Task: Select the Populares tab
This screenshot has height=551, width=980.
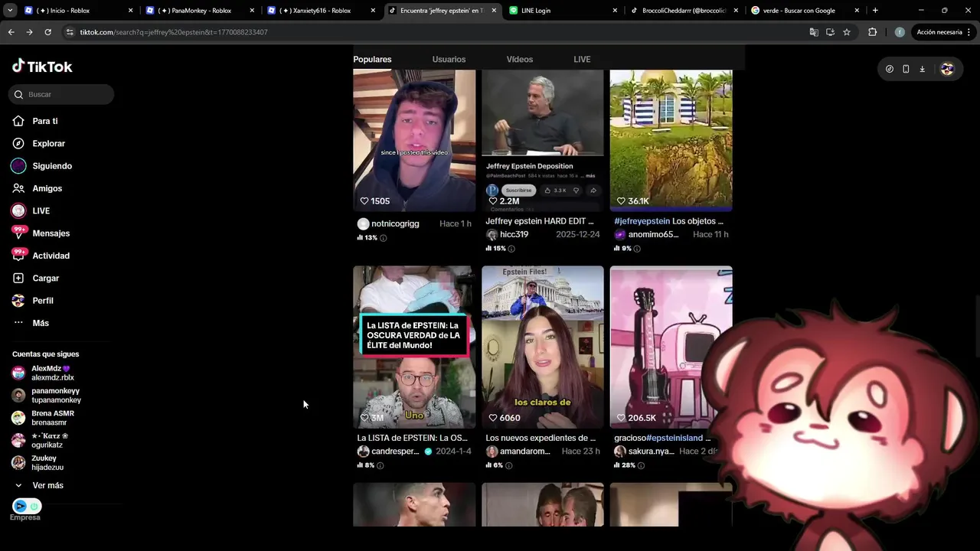Action: pos(372,59)
